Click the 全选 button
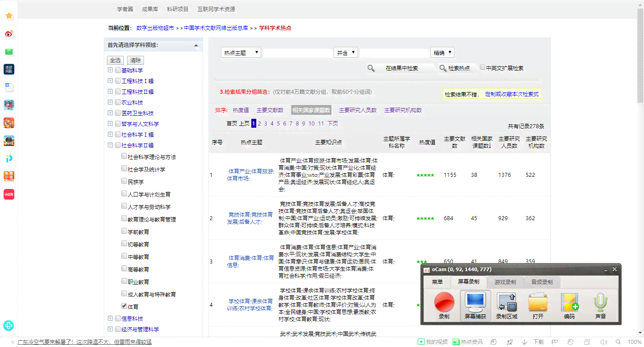Viewport: 644px width, 347px height. [x=115, y=60]
